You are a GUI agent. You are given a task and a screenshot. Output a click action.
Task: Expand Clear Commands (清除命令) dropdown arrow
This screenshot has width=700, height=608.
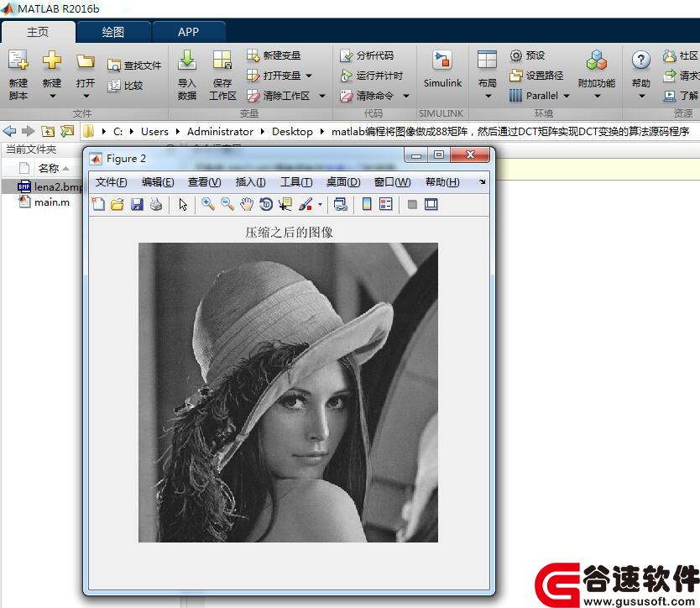[405, 96]
